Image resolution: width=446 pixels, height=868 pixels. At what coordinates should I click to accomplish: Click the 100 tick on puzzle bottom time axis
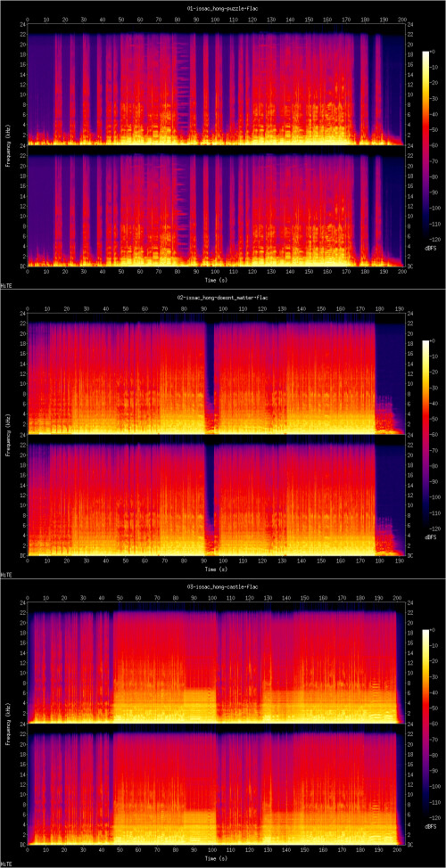tap(215, 273)
